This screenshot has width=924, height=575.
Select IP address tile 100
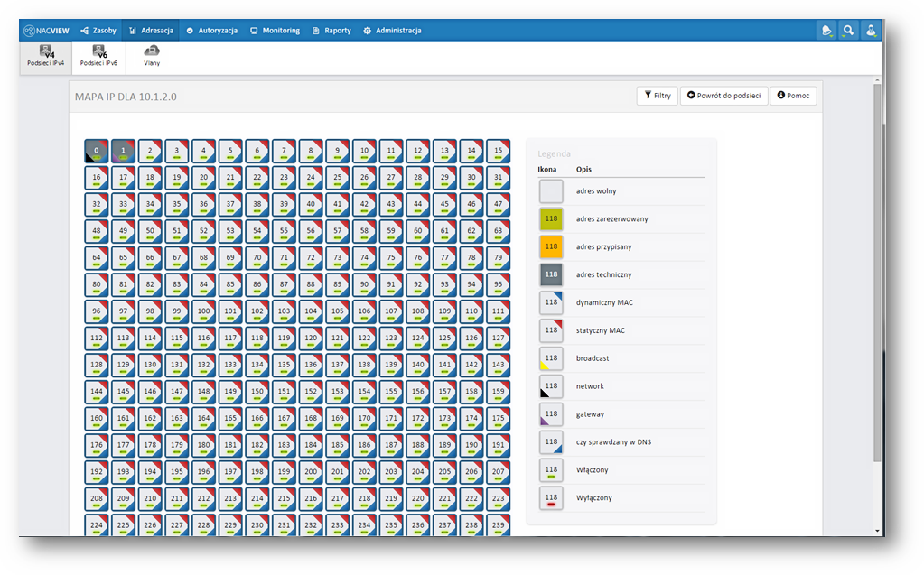(x=204, y=311)
